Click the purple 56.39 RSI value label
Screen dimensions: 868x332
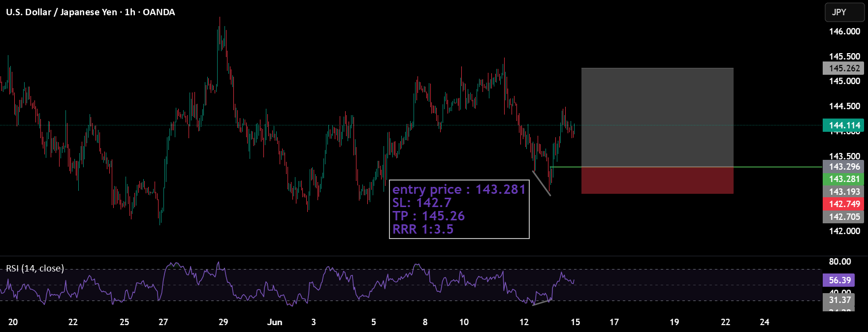click(839, 280)
